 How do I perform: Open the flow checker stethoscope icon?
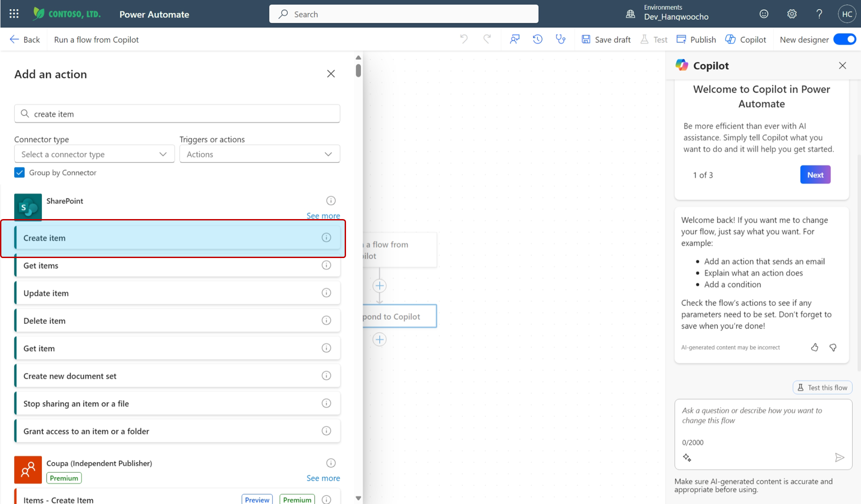pos(560,39)
